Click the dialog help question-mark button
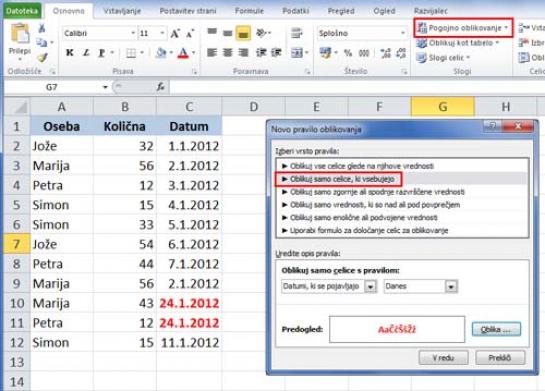The image size is (545, 391). coord(493,126)
